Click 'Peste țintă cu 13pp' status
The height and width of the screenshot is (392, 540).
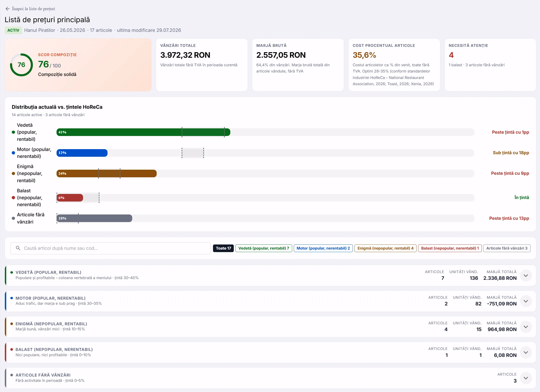pyautogui.click(x=509, y=218)
